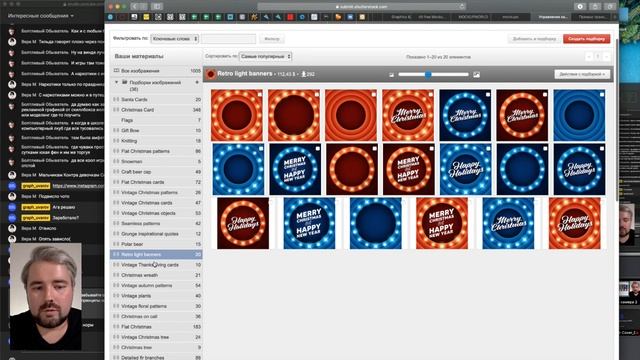Click the browser share button

[x=595, y=7]
